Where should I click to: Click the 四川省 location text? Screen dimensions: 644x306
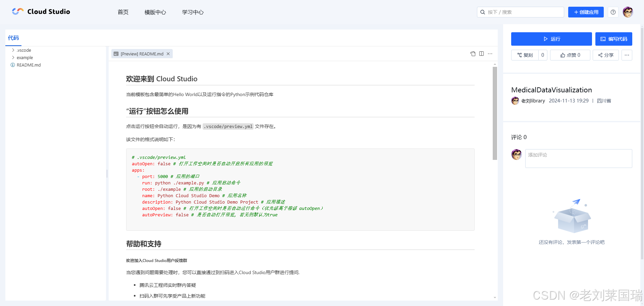point(604,101)
